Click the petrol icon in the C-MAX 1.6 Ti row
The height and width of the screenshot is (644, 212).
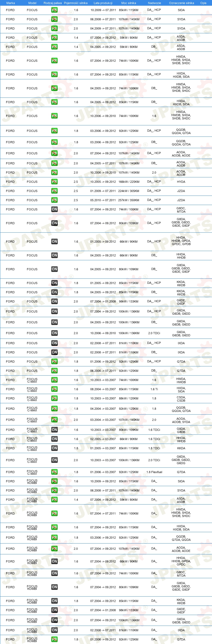pos(54,389)
